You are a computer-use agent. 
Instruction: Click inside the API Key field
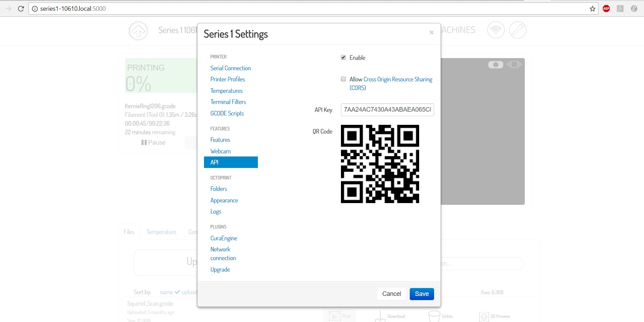pyautogui.click(x=387, y=110)
